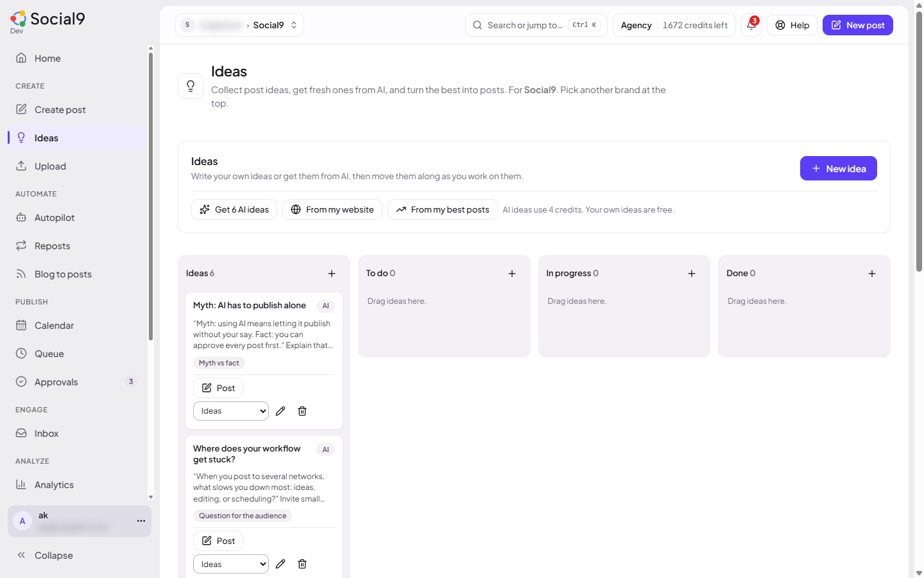The width and height of the screenshot is (924, 578).
Task: Open the Help menu
Action: (x=792, y=25)
